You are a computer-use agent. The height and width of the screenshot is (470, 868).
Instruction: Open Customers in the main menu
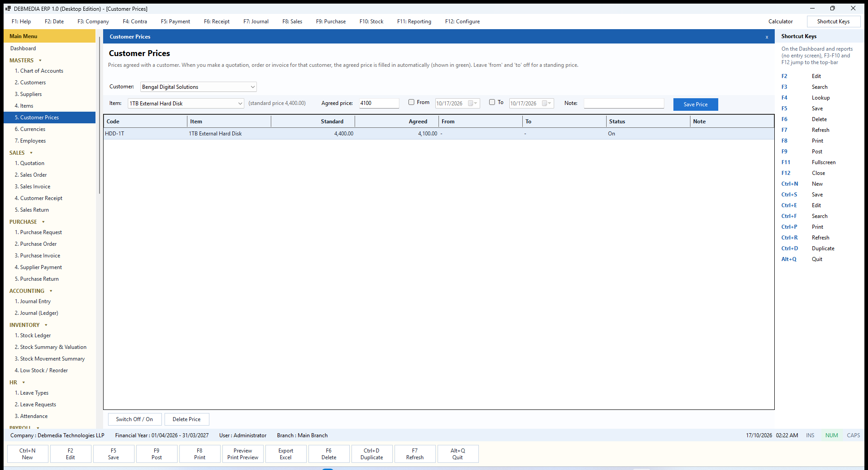(x=49, y=83)
